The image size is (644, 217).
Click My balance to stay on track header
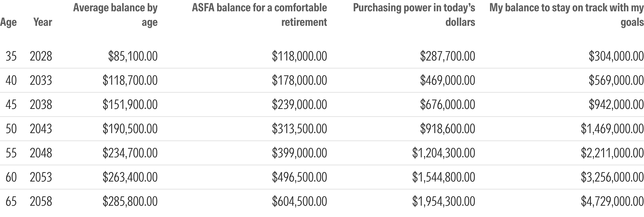coord(566,15)
